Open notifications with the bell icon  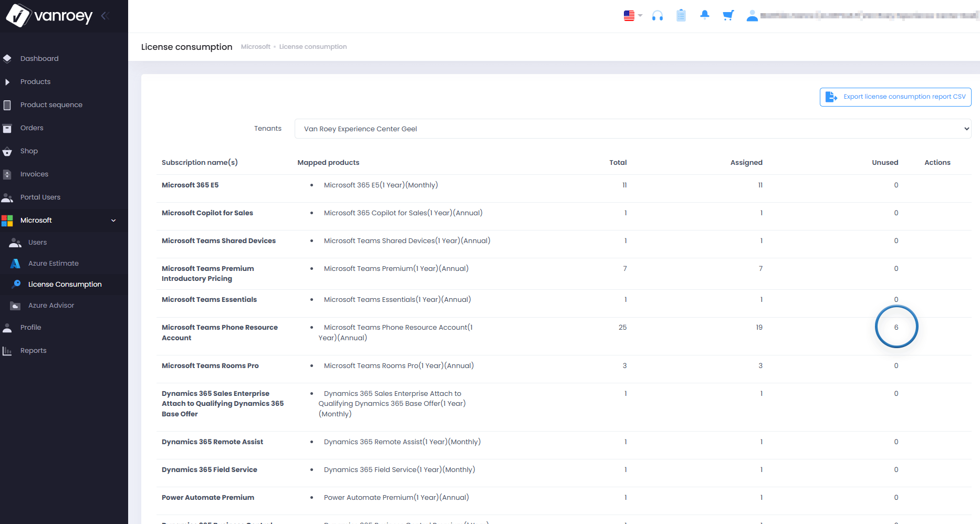705,15
